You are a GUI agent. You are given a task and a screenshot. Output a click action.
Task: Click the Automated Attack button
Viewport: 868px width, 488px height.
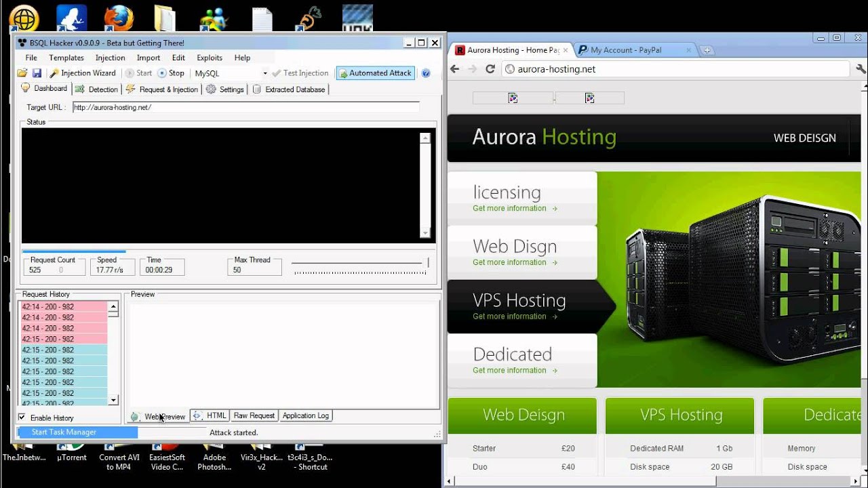(x=374, y=73)
